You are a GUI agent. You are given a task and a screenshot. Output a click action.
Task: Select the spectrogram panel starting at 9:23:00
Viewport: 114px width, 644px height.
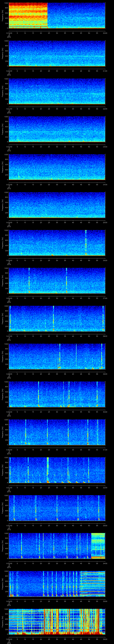pyautogui.click(x=57, y=167)
